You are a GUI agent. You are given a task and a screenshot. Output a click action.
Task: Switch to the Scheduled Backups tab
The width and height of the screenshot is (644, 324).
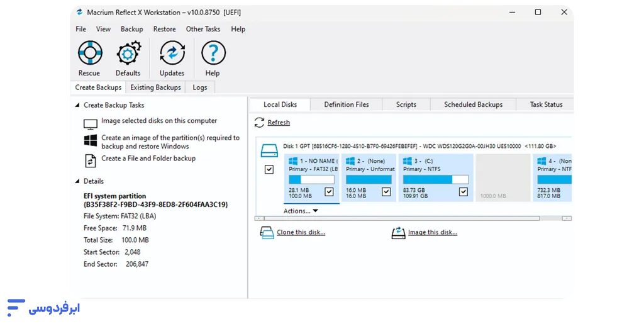(x=473, y=104)
